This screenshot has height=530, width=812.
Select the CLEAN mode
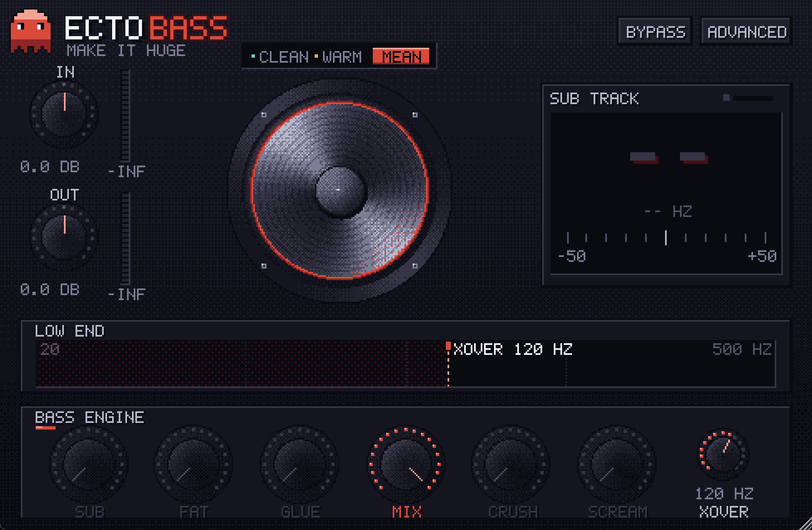[x=280, y=57]
